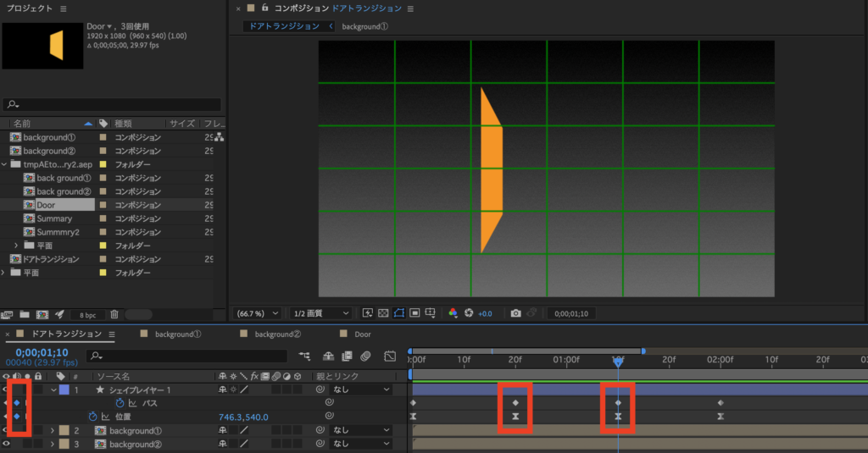The width and height of the screenshot is (868, 453).
Task: Click the stopwatch icon for the 位置 property
Action: [x=93, y=417]
